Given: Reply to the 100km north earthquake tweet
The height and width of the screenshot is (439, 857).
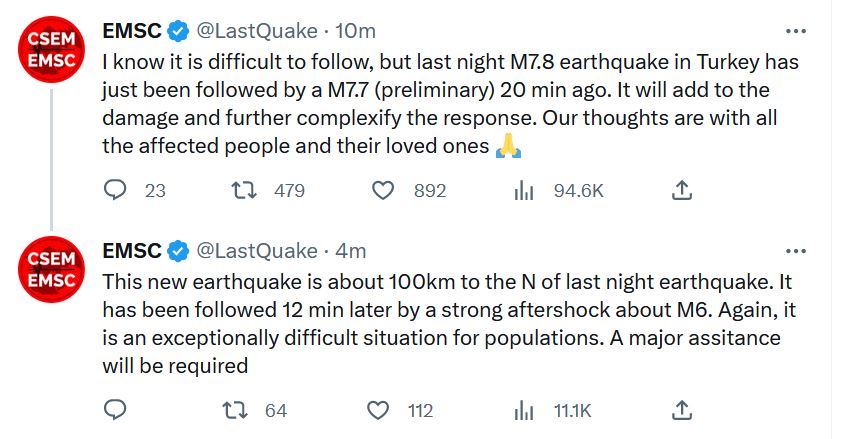Looking at the screenshot, I should click(x=116, y=410).
